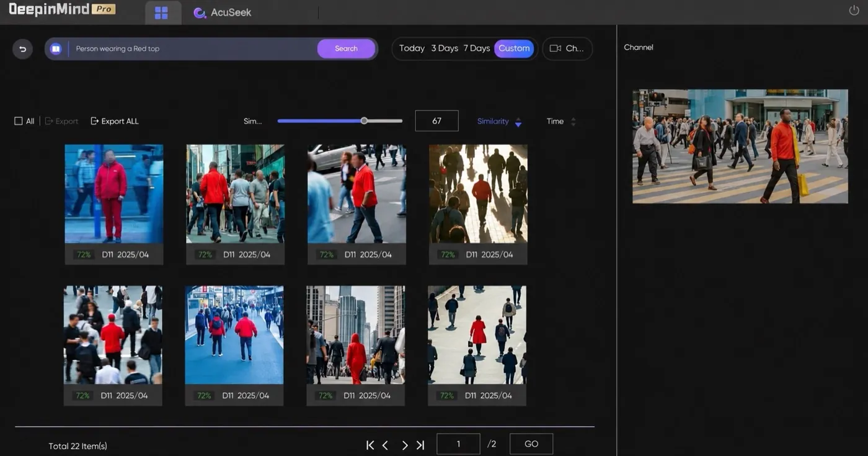Open thumbnail of person in red tracksuit
The image size is (868, 456).
coord(114,194)
